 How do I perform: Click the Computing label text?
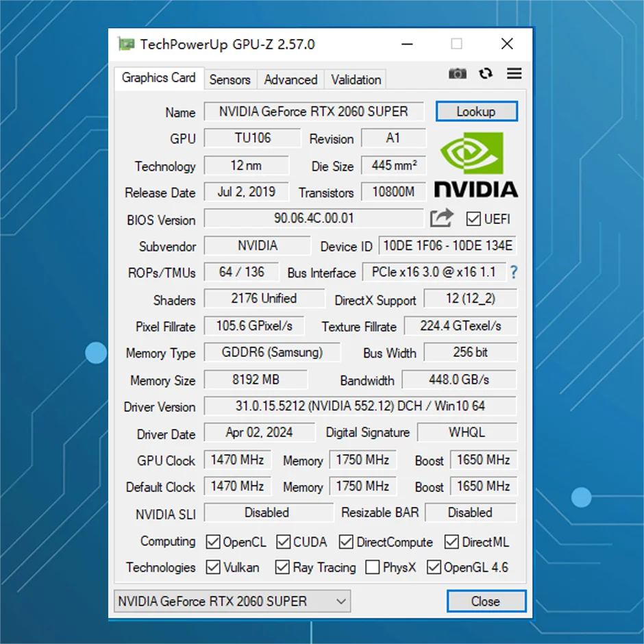tap(168, 541)
